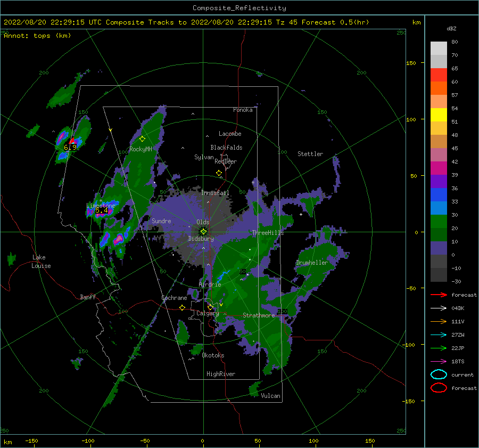Select the light gray swatch next to 80

click(x=439, y=48)
